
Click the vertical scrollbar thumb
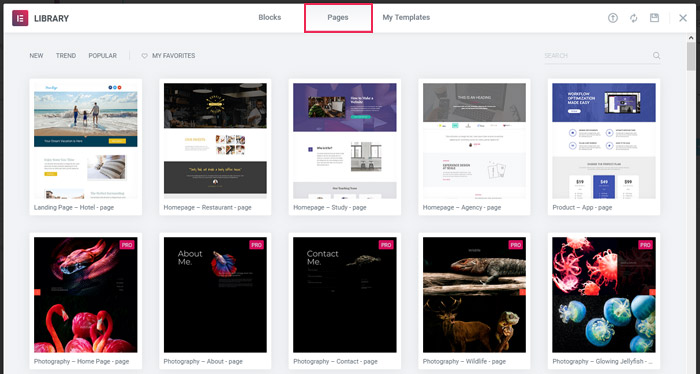(691, 57)
